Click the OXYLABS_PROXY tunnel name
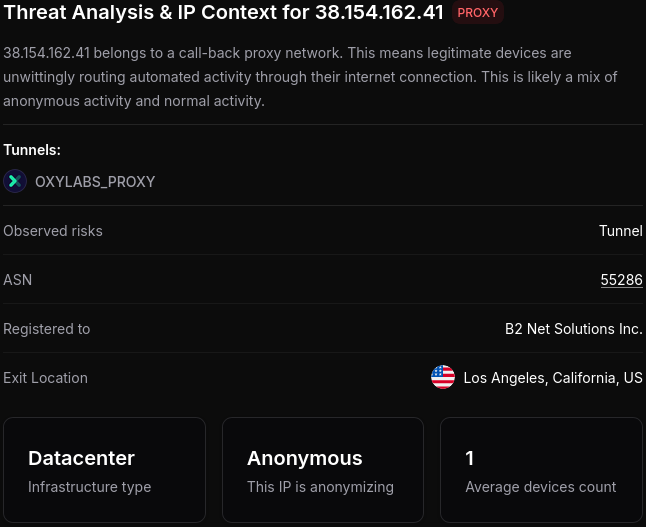This screenshot has width=646, height=527. pyautogui.click(x=95, y=182)
